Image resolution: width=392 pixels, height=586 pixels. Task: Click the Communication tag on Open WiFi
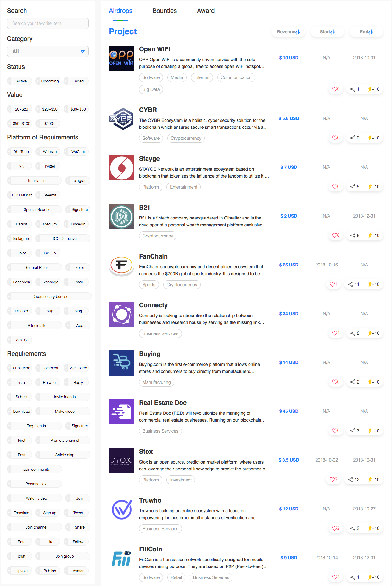236,77
